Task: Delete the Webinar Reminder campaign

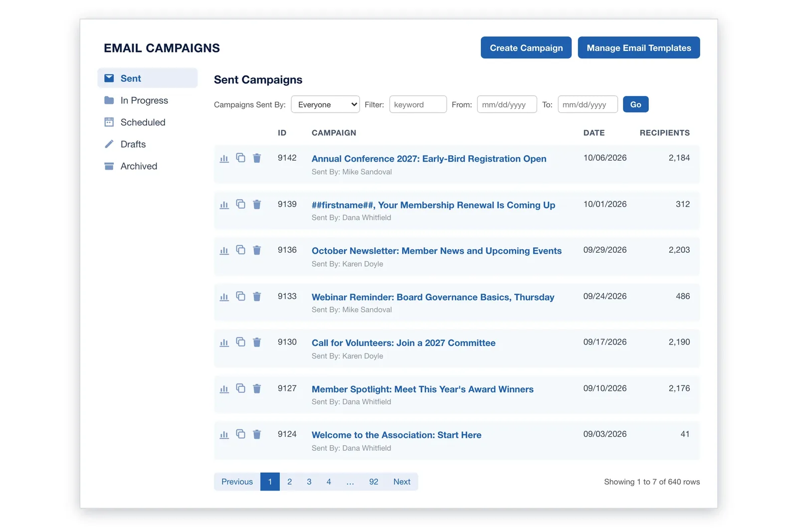Action: tap(257, 297)
